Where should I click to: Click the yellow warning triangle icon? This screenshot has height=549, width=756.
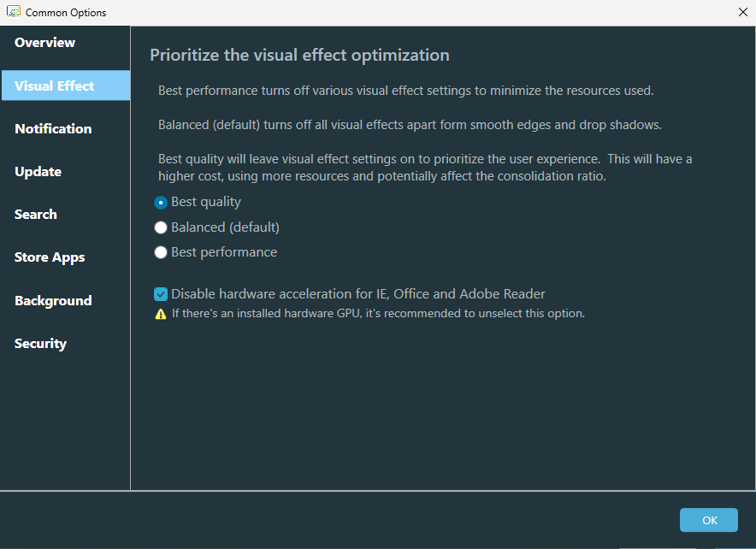161,314
